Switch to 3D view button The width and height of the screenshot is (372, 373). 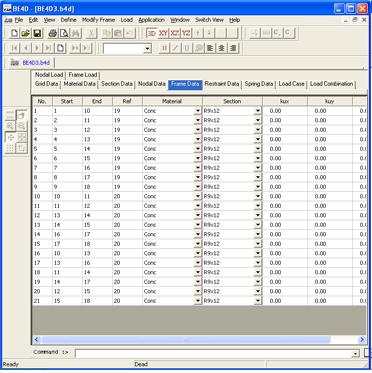tap(152, 33)
